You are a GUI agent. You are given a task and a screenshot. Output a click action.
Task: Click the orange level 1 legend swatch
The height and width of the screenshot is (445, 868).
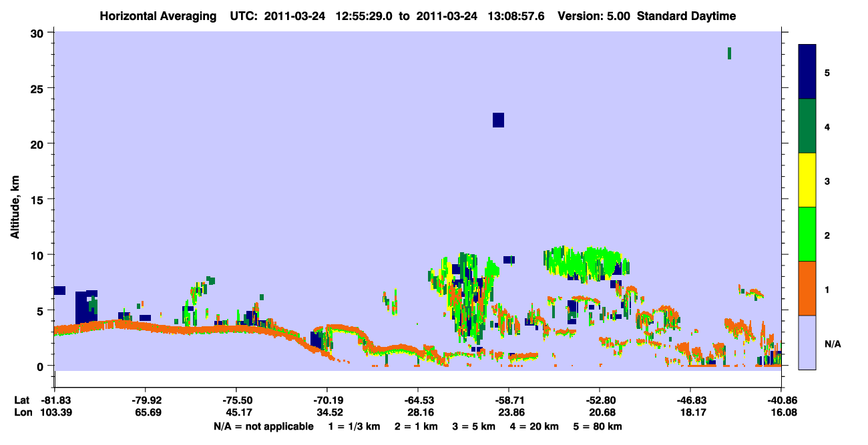click(807, 288)
